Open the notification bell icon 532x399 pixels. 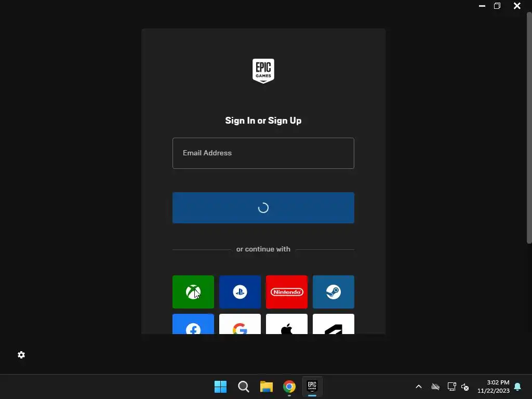[x=518, y=387]
